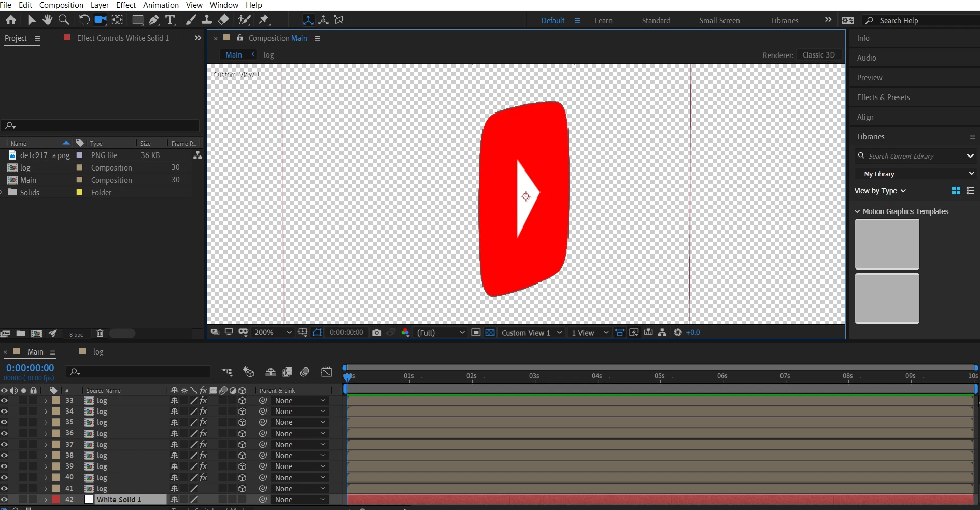The image size is (980, 510).
Task: Open the 1 View layout dropdown
Action: click(589, 333)
